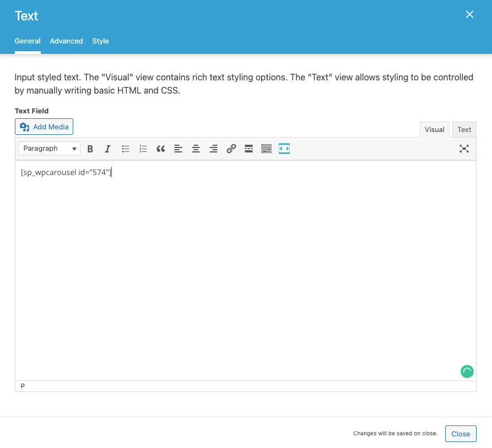Apply italic formatting
Screen dimensions: 492x448
[x=108, y=149]
